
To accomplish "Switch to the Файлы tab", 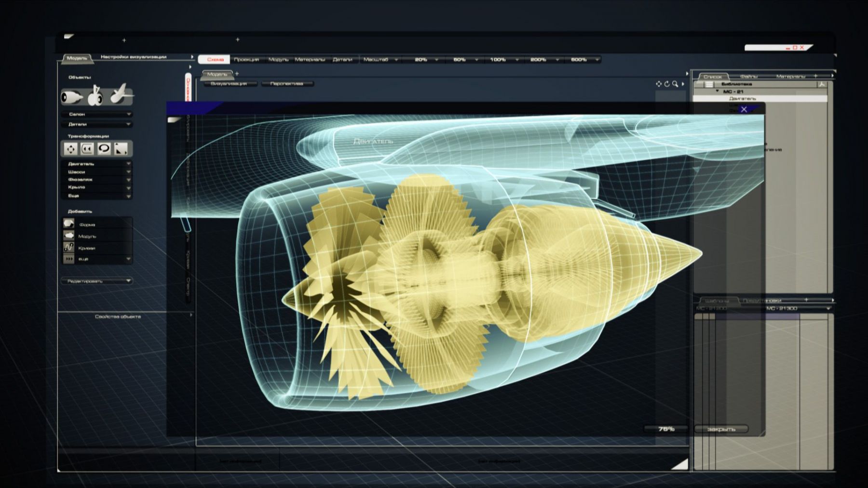I will coord(748,76).
